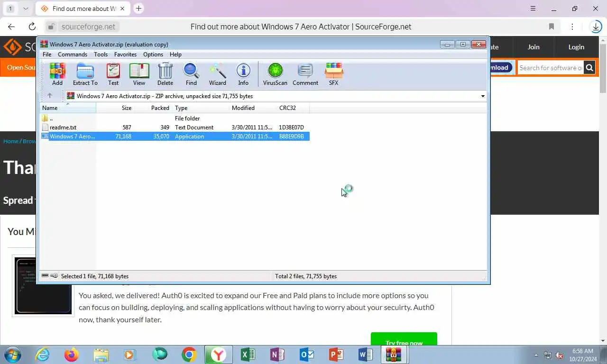Sort by Name column header

tap(68, 108)
